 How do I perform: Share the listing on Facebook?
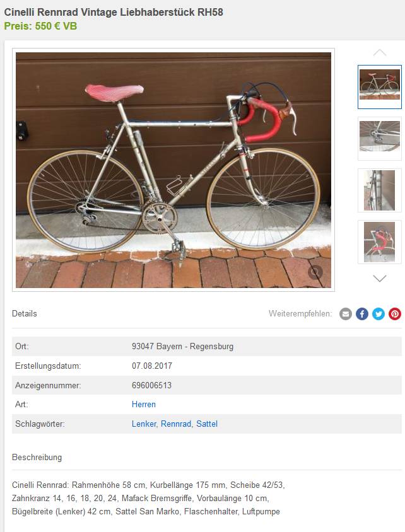click(362, 314)
